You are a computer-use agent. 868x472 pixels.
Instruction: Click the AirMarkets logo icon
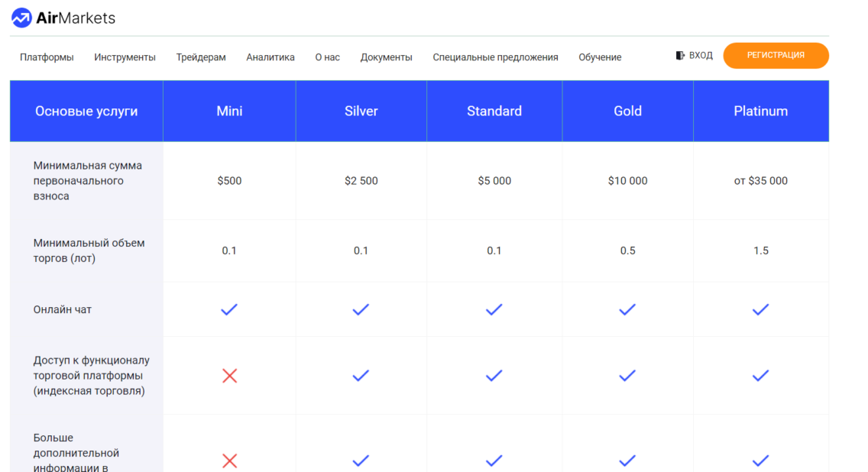(x=21, y=17)
